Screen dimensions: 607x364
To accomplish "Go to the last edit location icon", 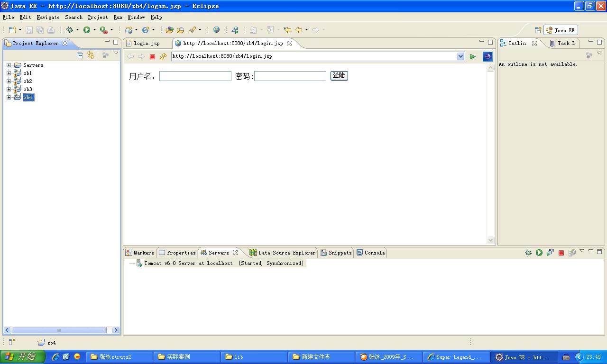I will 287,30.
